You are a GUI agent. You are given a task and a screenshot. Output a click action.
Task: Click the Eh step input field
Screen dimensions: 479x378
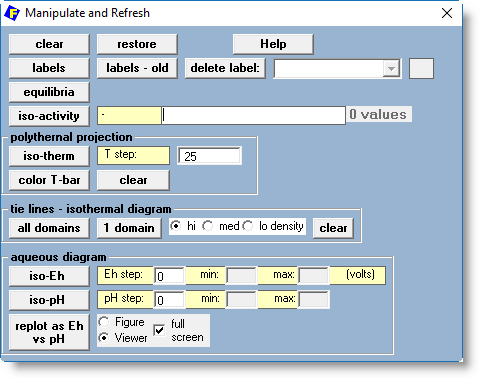(169, 276)
